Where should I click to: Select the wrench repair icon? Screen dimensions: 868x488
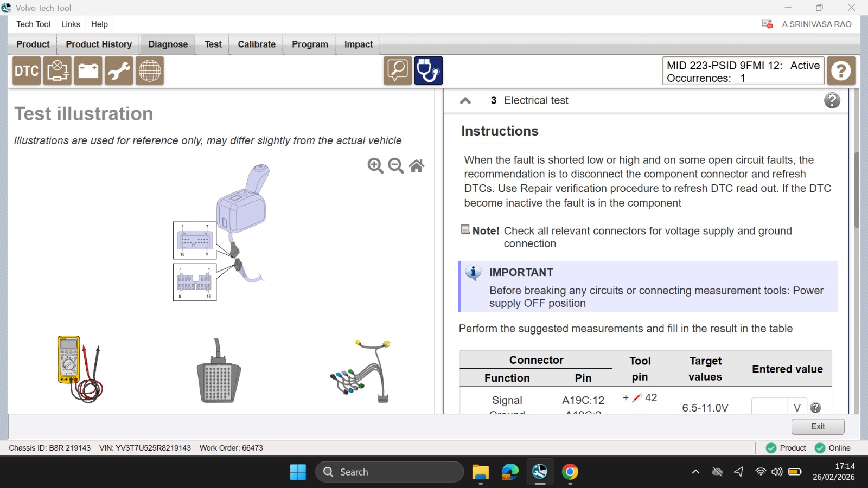pos(119,70)
